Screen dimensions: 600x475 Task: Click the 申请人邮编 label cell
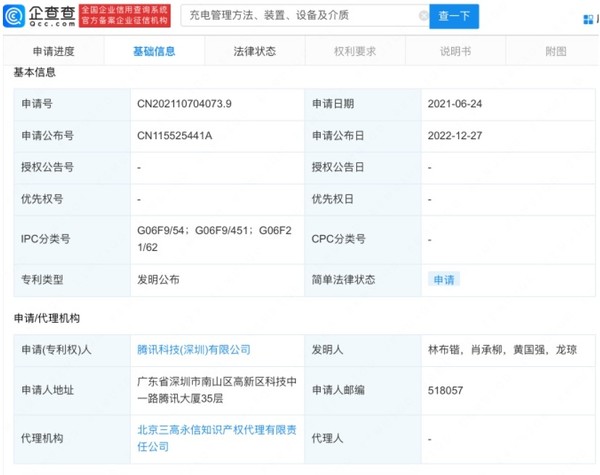click(x=363, y=390)
